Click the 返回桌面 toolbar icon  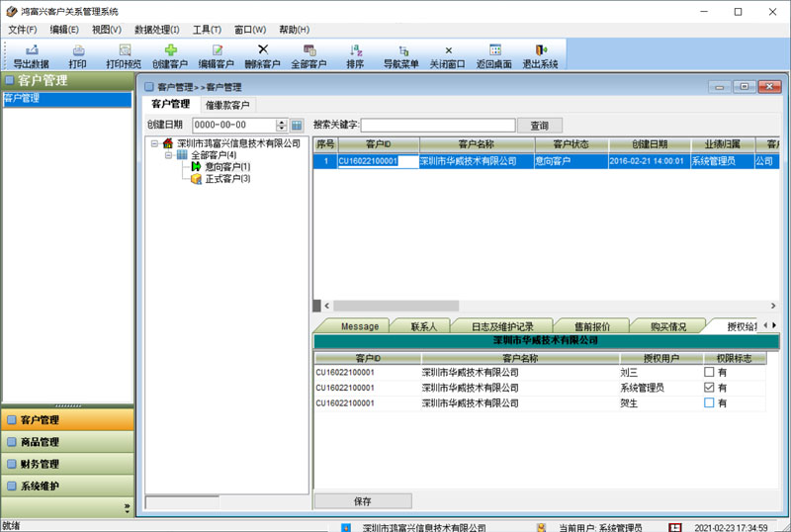[x=495, y=50]
